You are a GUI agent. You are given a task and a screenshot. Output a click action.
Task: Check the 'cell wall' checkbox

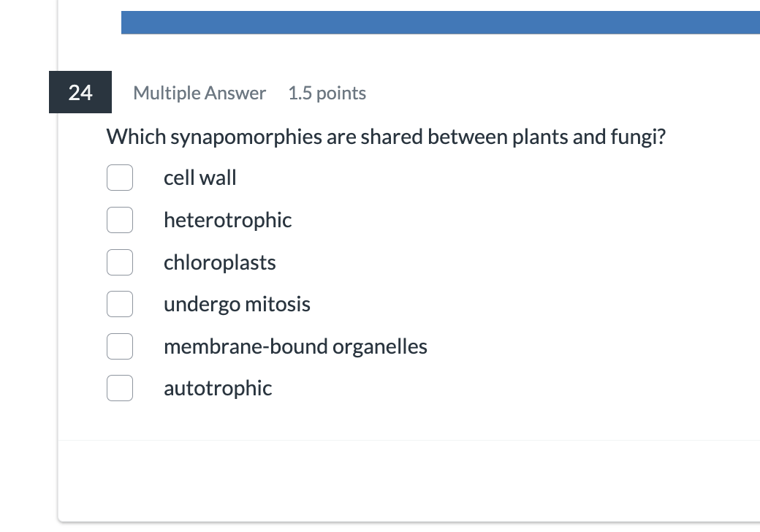(x=120, y=178)
